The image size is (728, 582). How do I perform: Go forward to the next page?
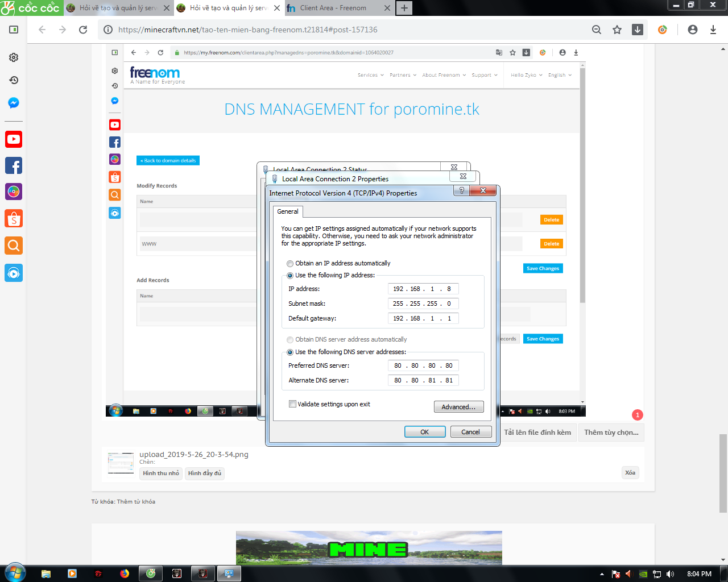coord(63,30)
